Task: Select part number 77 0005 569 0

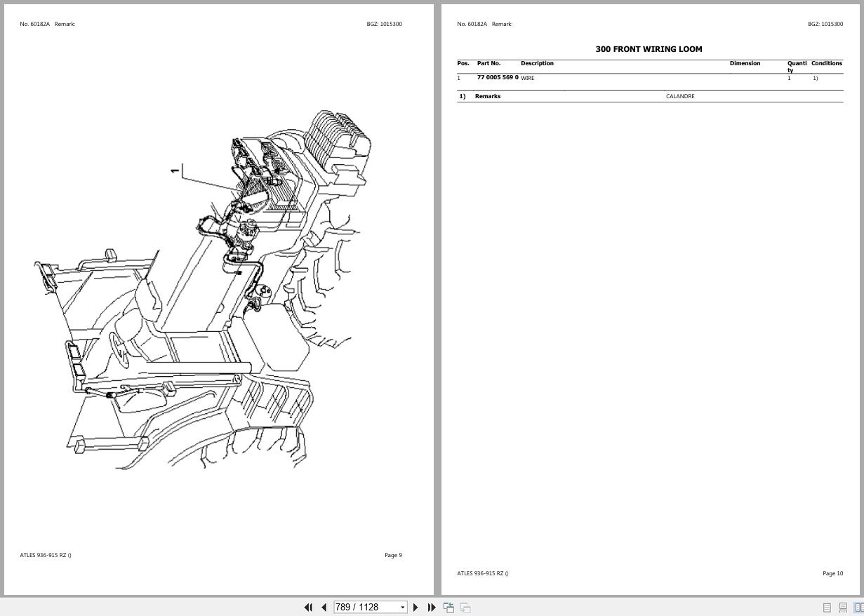Action: 498,77
